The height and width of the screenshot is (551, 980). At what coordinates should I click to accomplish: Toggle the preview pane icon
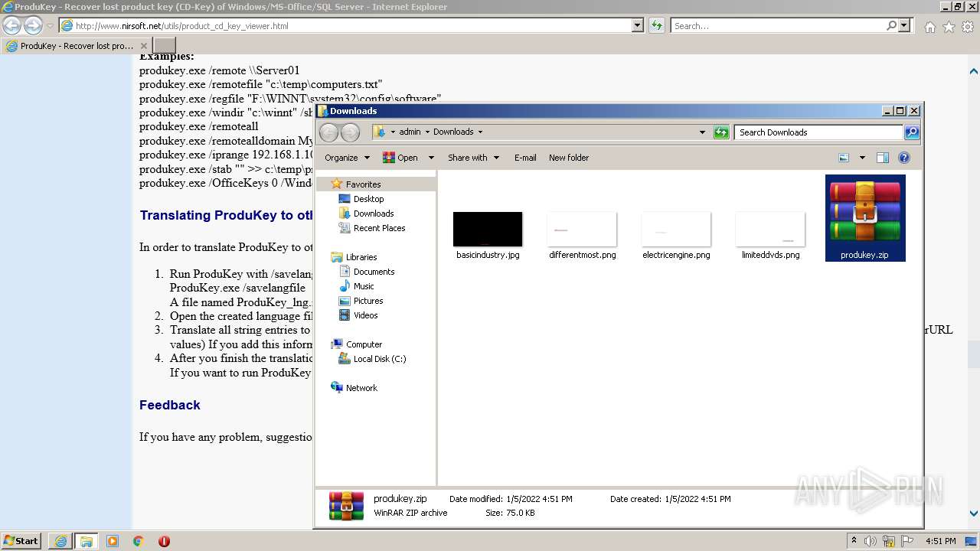[x=883, y=158]
